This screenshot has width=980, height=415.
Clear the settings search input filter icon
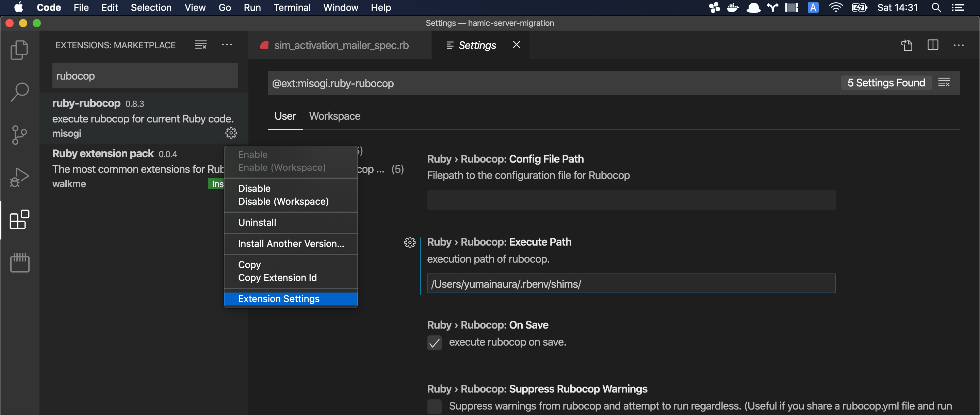click(944, 83)
